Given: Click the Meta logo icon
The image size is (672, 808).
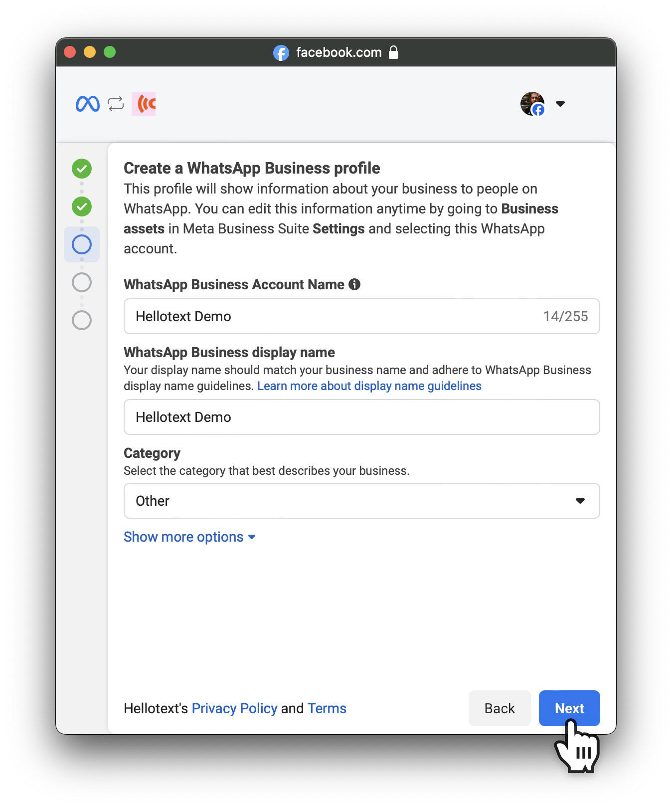Looking at the screenshot, I should coord(88,104).
